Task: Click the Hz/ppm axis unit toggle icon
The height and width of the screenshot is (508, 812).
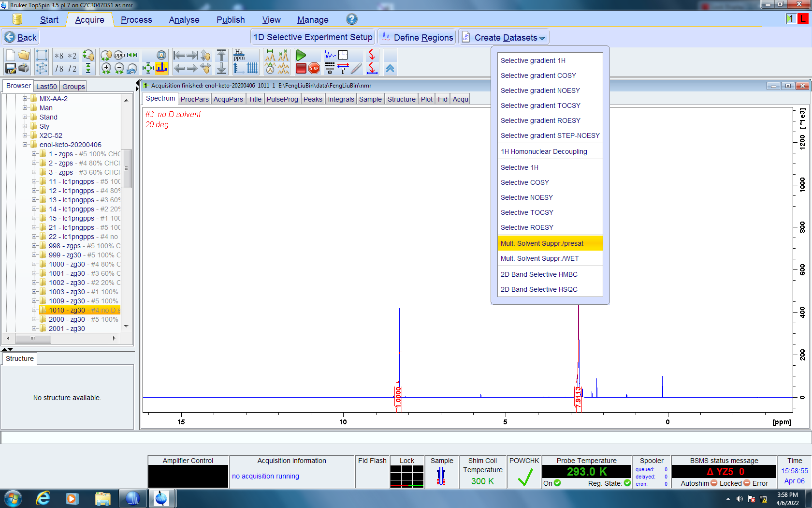Action: 239,55
